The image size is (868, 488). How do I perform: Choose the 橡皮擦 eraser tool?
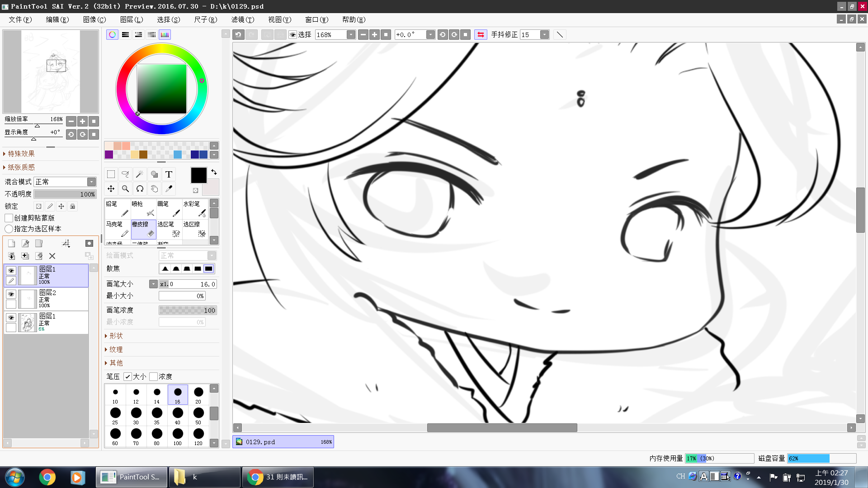tap(143, 229)
